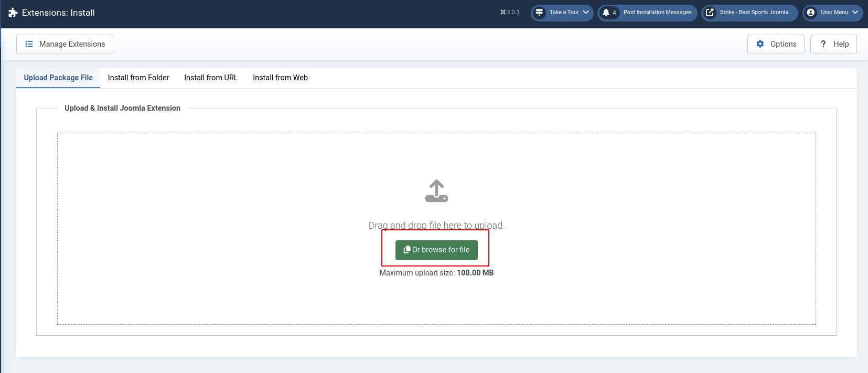Click the user avatar icon
Screen dimensions: 868x373
coord(811,13)
